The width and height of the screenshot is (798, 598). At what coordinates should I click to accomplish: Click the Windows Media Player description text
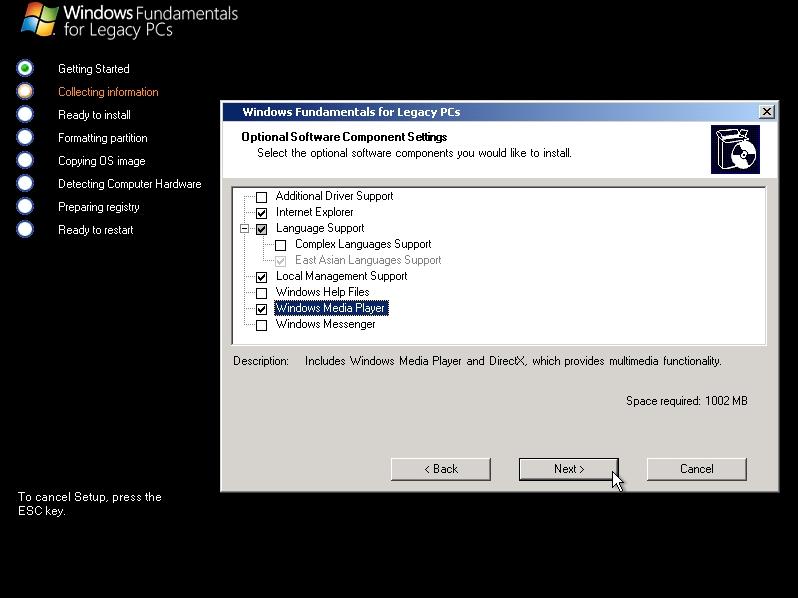[513, 361]
